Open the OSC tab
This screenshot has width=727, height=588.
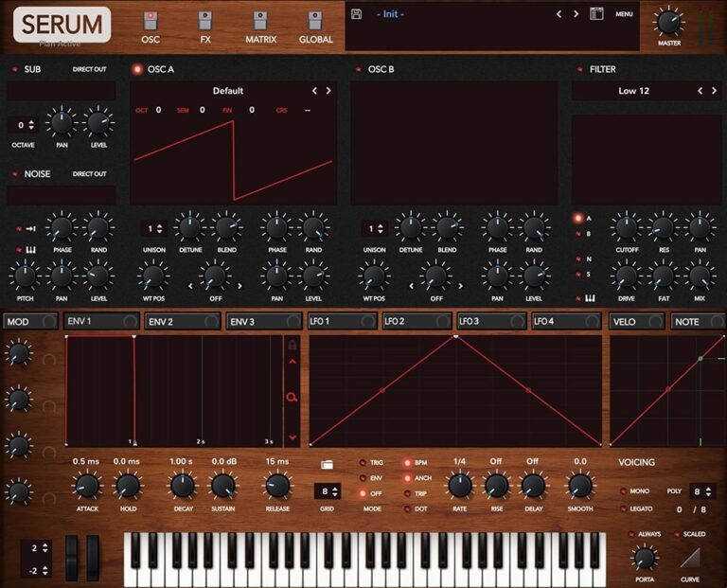[x=151, y=27]
